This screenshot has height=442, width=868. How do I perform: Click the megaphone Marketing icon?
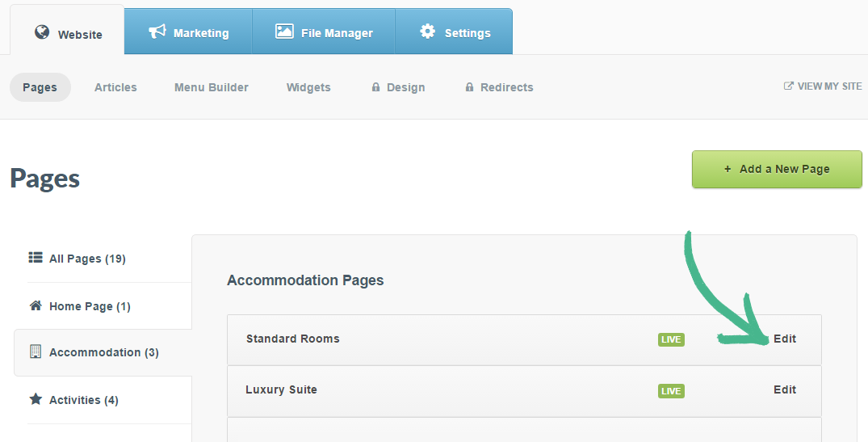(157, 32)
